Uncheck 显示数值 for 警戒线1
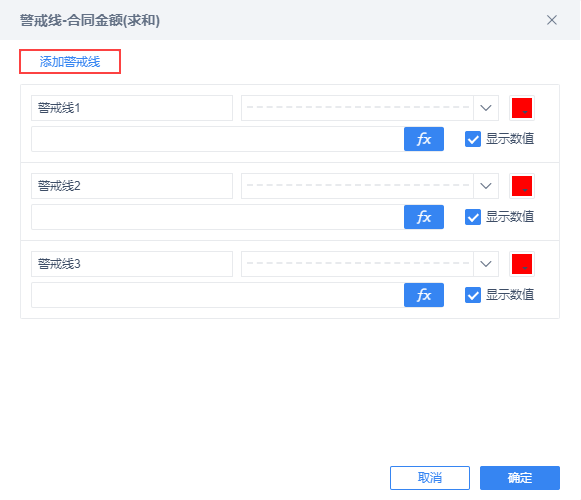581x500 pixels. [x=473, y=139]
